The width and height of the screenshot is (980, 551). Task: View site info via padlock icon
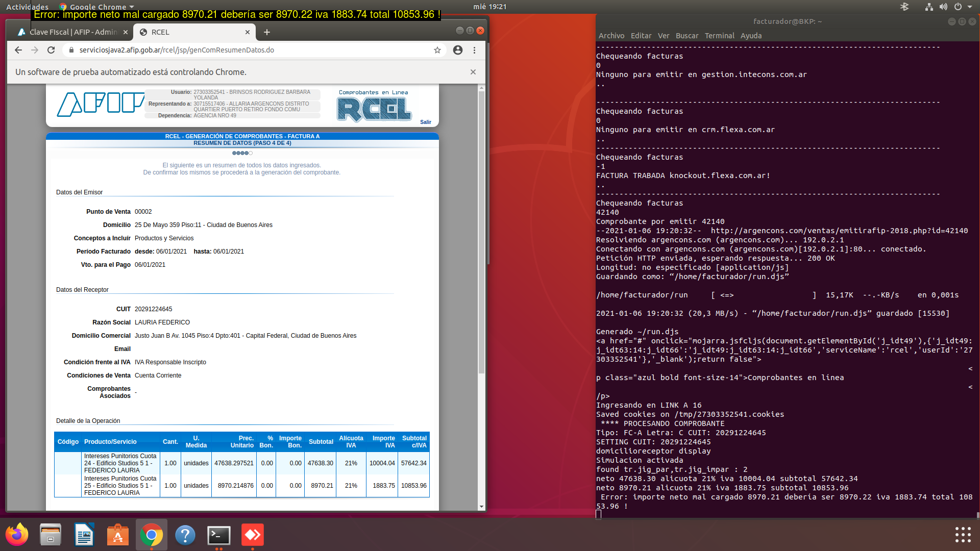pos(71,50)
